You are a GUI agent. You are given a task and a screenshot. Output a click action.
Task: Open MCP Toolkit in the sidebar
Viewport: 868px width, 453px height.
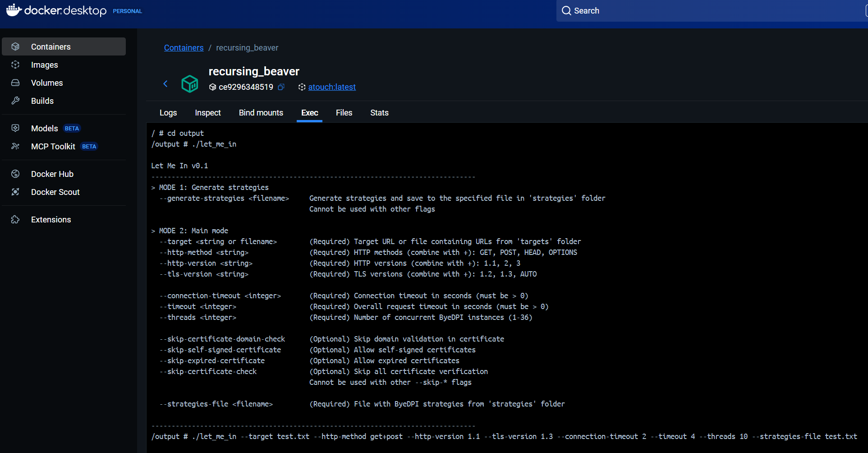pos(64,146)
